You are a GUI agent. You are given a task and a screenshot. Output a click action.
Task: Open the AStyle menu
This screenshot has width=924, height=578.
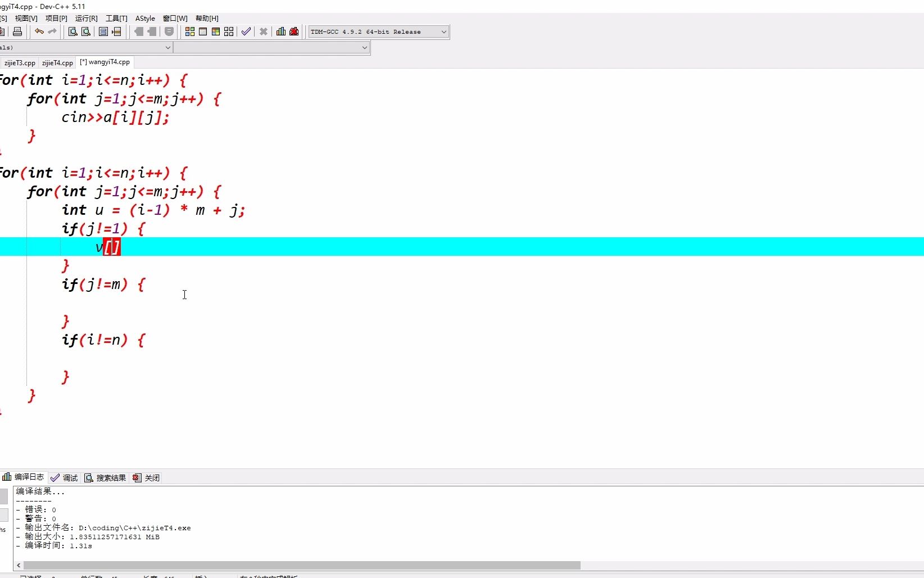(x=145, y=19)
